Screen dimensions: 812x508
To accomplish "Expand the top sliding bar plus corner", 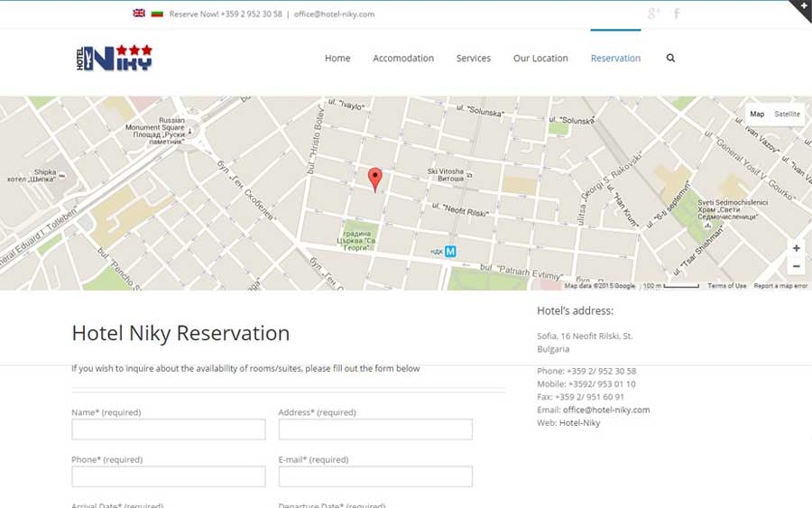I will (x=803, y=7).
